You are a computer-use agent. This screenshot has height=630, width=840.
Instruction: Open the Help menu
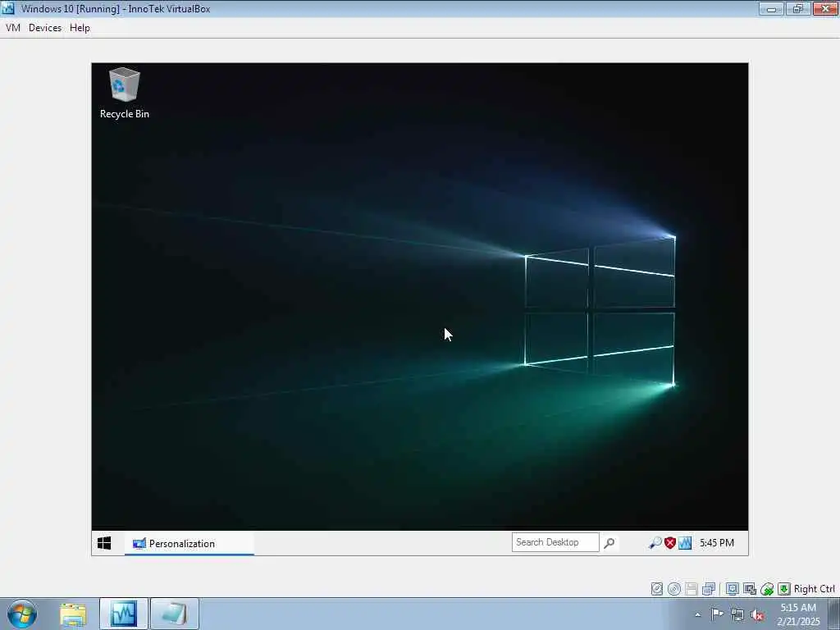point(80,28)
